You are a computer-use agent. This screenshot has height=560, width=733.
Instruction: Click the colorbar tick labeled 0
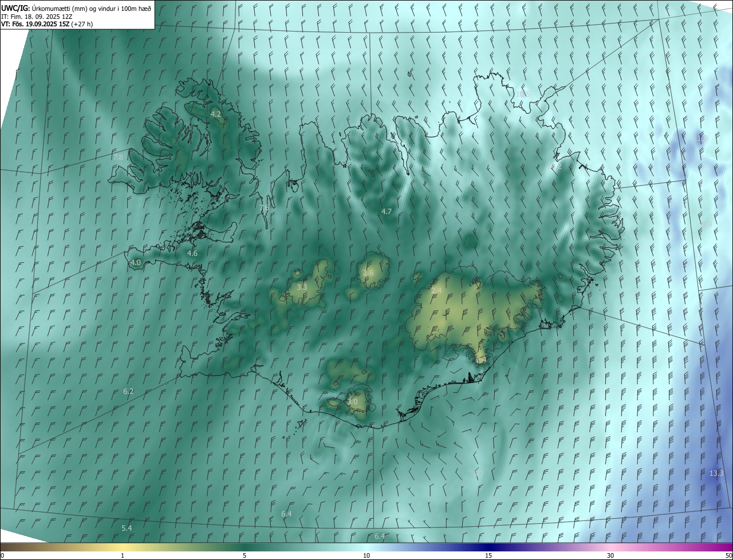coord(2,555)
